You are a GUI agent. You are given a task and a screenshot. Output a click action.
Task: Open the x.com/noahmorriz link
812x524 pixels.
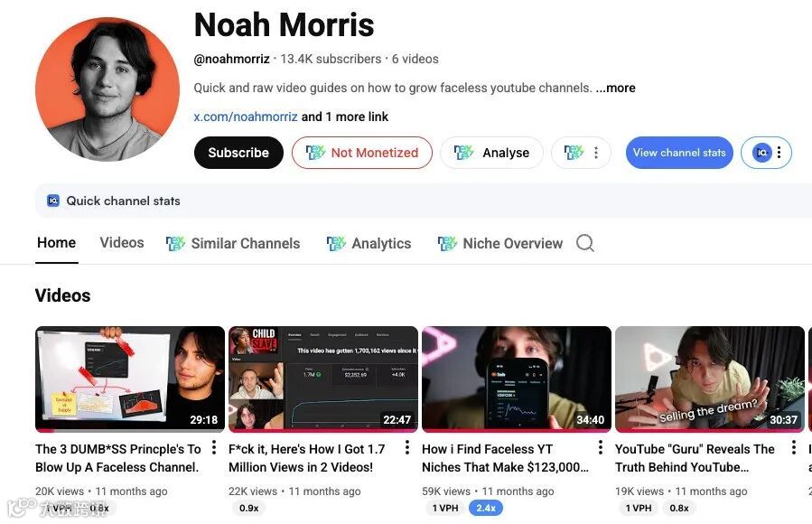(246, 117)
